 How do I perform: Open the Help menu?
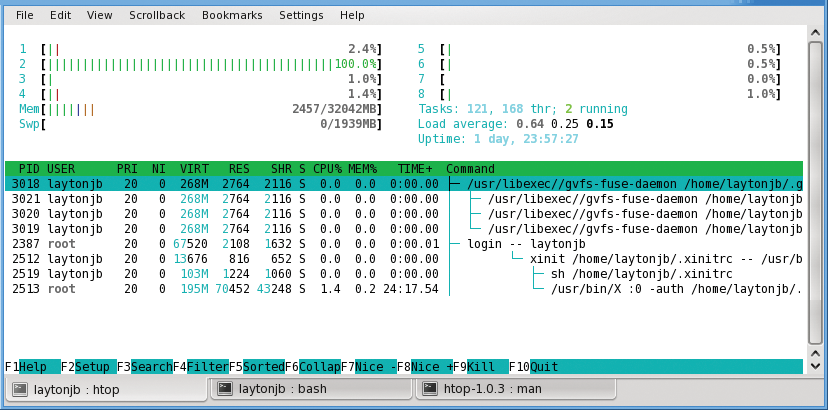point(352,15)
